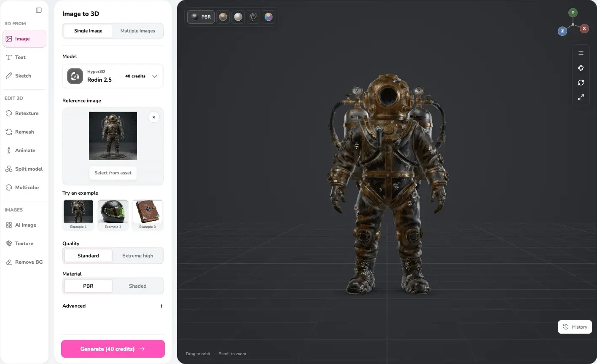Open the Multicolor tool
This screenshot has width=597, height=364.
[24, 187]
